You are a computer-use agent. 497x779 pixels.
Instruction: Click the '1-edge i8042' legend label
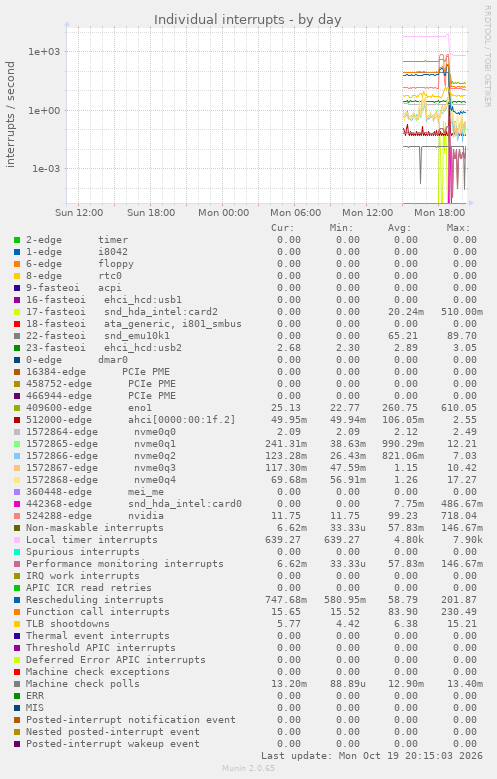(x=77, y=252)
